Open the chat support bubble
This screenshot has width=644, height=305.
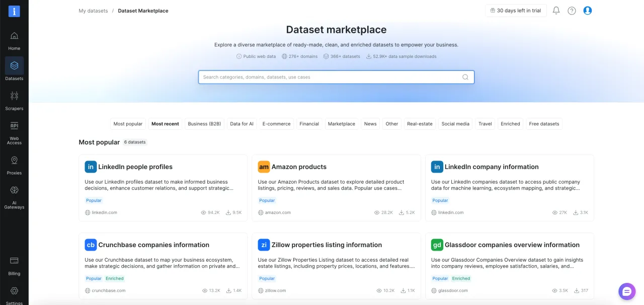627,291
